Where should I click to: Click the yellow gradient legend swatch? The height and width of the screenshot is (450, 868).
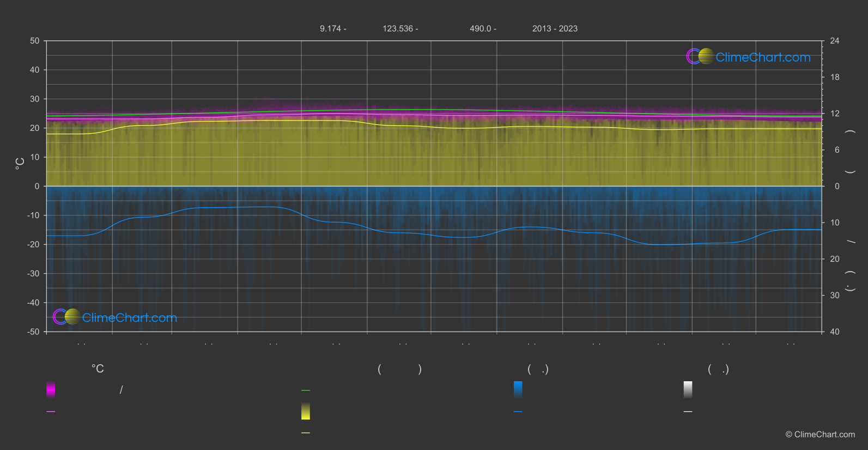306,411
